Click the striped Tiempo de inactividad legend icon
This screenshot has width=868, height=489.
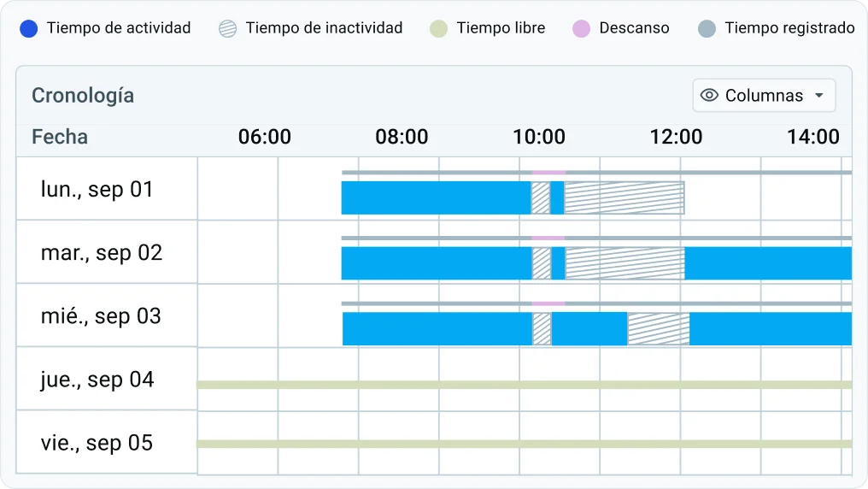227,28
